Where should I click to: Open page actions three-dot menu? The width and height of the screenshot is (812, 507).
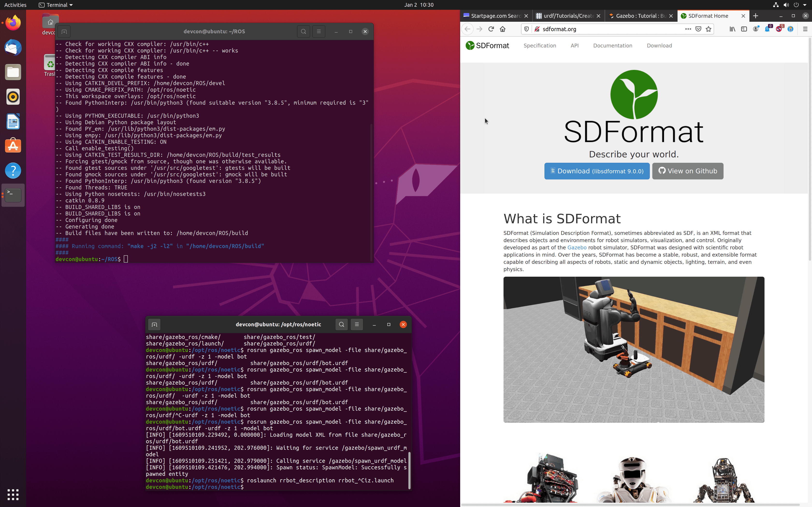click(688, 29)
